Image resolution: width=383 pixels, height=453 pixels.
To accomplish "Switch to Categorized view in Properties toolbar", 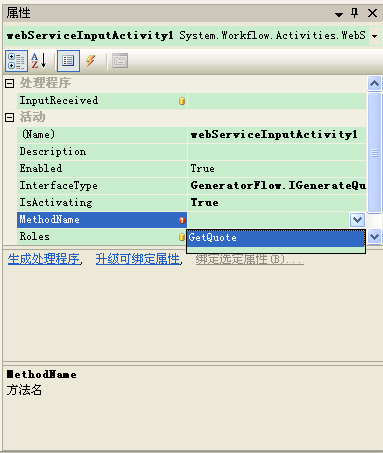I will pos(16,61).
